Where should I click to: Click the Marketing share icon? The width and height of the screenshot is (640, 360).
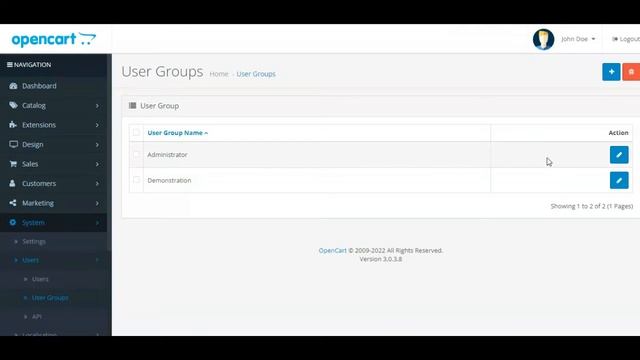[13, 203]
